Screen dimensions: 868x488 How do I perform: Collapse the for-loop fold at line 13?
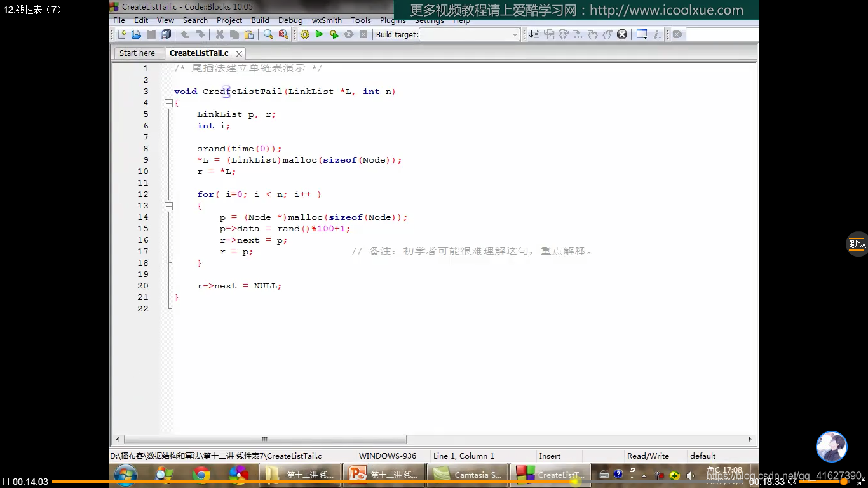pos(168,206)
